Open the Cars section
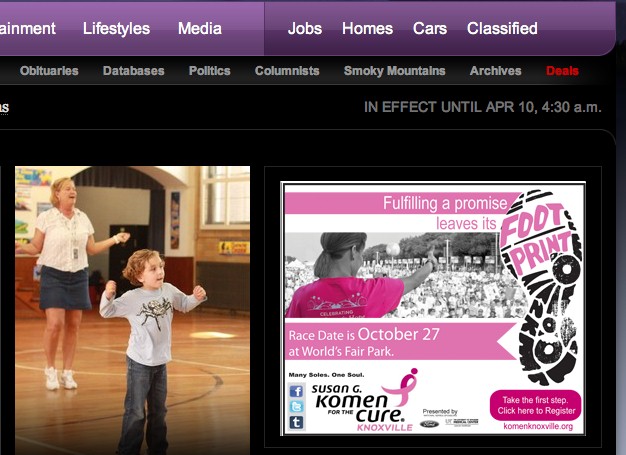 (430, 28)
